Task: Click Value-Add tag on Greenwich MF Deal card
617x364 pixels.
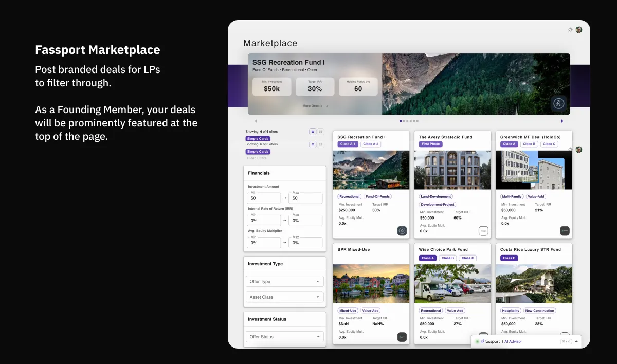Action: 536,196
